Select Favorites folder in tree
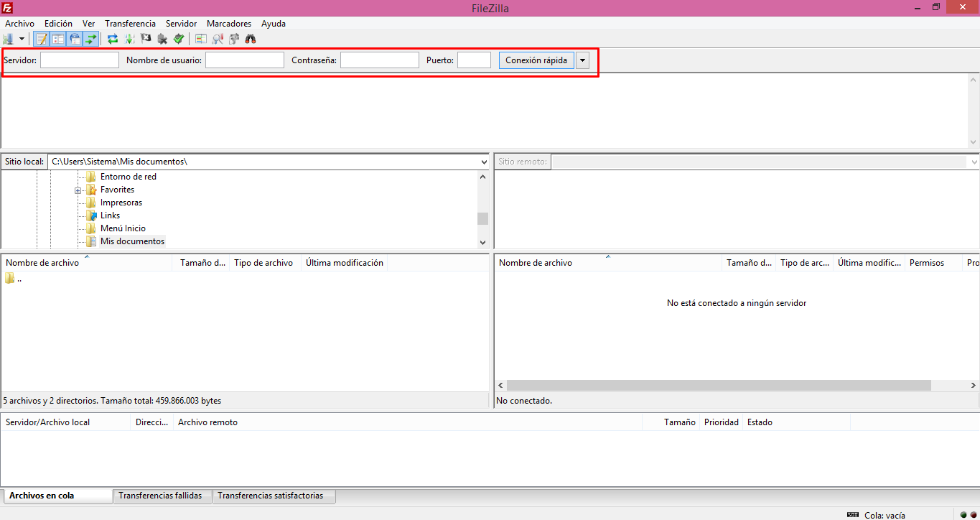 tap(117, 190)
